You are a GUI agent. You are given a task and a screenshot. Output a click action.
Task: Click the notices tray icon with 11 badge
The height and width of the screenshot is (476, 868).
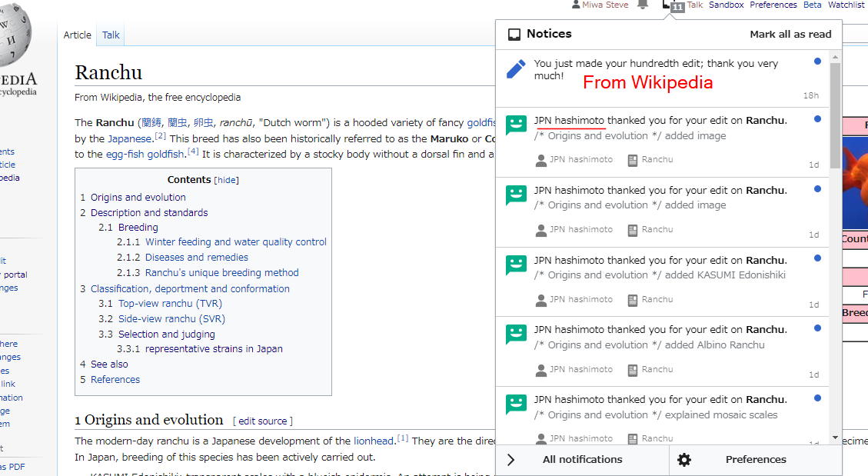pos(670,5)
